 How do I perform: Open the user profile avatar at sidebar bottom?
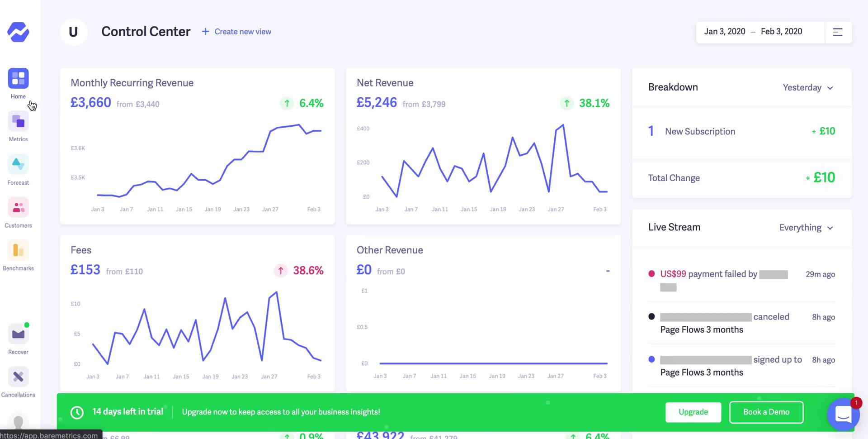click(18, 423)
